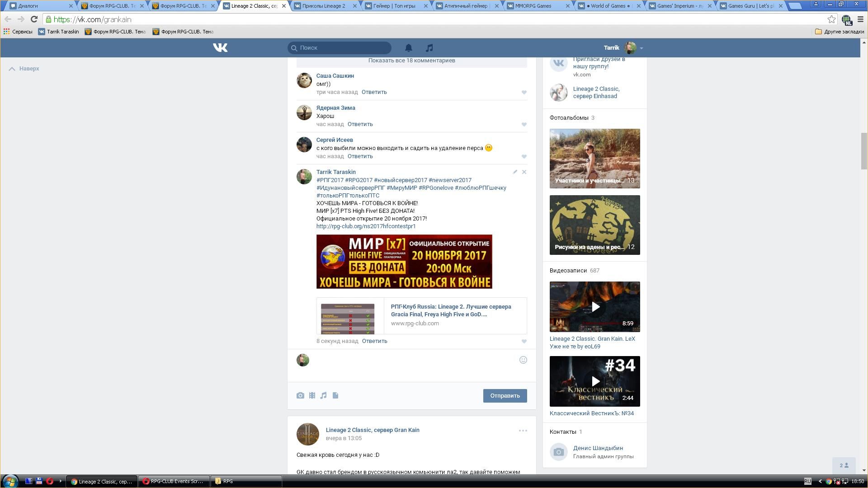Open emoji picker in comment box
868x488 pixels.
[x=523, y=360]
